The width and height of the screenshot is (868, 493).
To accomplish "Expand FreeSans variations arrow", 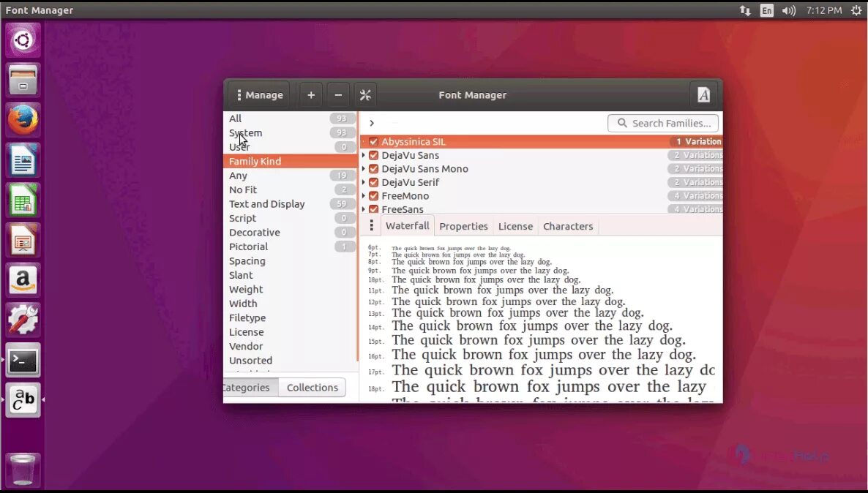I will pos(364,209).
